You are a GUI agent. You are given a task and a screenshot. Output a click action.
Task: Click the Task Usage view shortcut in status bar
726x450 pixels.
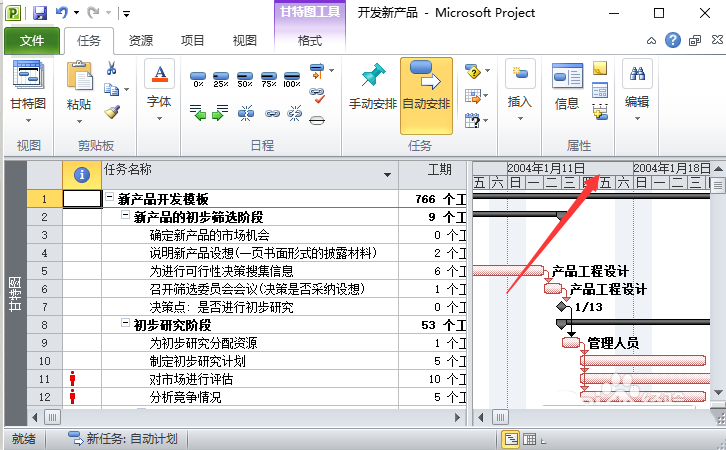pyautogui.click(x=530, y=438)
